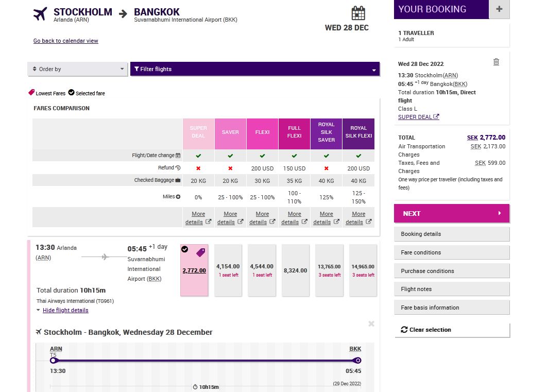Screen dimensions: 547x392
Task: Click the ARN departure marker on timeline
Action: pos(53,360)
